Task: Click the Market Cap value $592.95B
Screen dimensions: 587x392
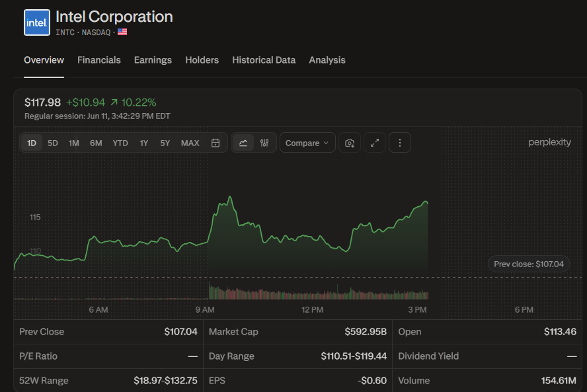Action: tap(366, 332)
